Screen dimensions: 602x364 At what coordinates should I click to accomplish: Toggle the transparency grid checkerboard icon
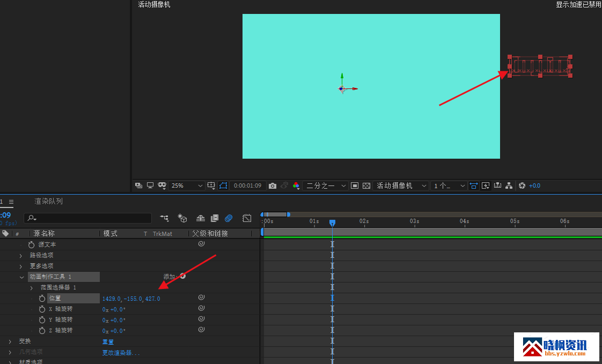click(x=366, y=185)
